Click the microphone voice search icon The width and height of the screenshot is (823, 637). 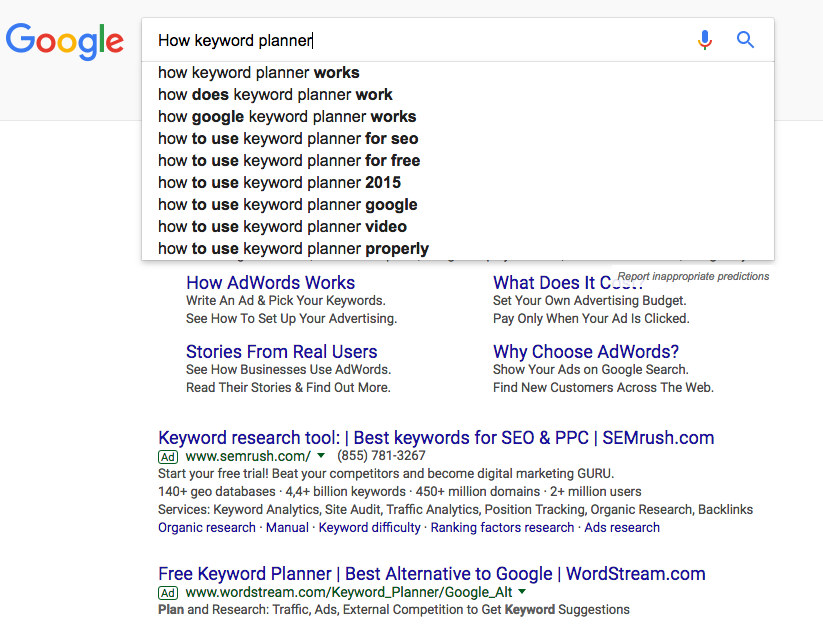pyautogui.click(x=705, y=40)
